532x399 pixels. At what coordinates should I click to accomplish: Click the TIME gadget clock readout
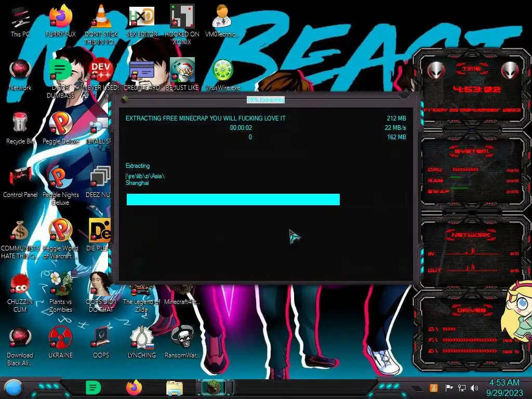point(477,89)
